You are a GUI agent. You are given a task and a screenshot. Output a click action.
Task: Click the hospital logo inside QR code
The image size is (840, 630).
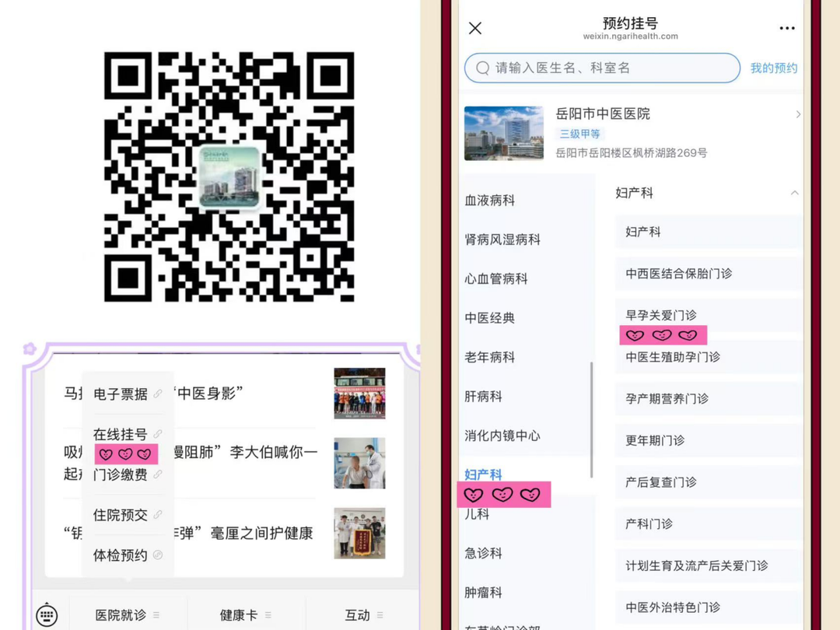click(x=229, y=177)
